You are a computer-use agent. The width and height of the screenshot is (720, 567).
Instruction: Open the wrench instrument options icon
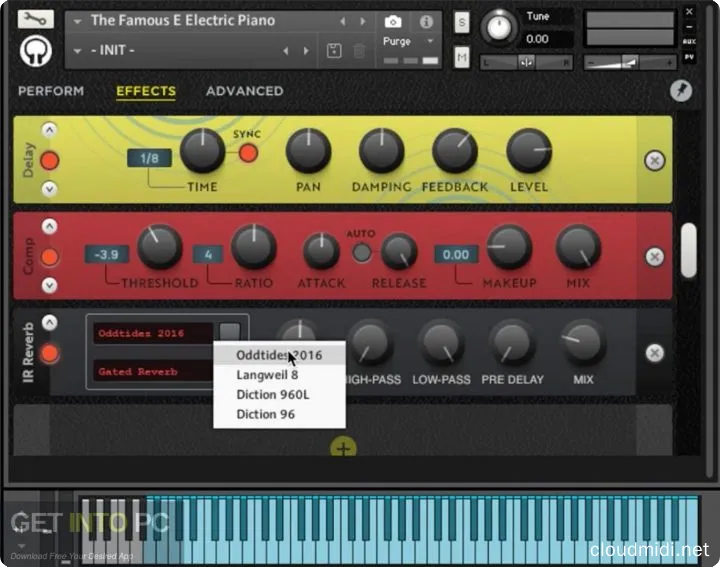(x=37, y=17)
